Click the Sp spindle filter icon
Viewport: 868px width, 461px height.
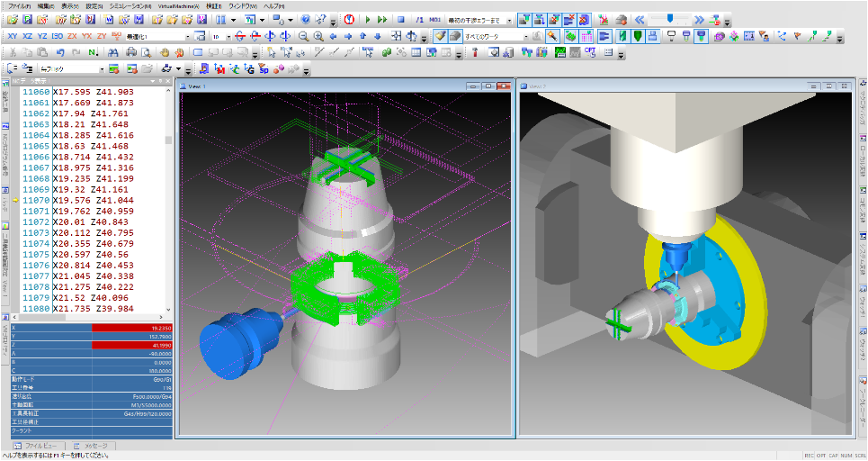coord(264,69)
